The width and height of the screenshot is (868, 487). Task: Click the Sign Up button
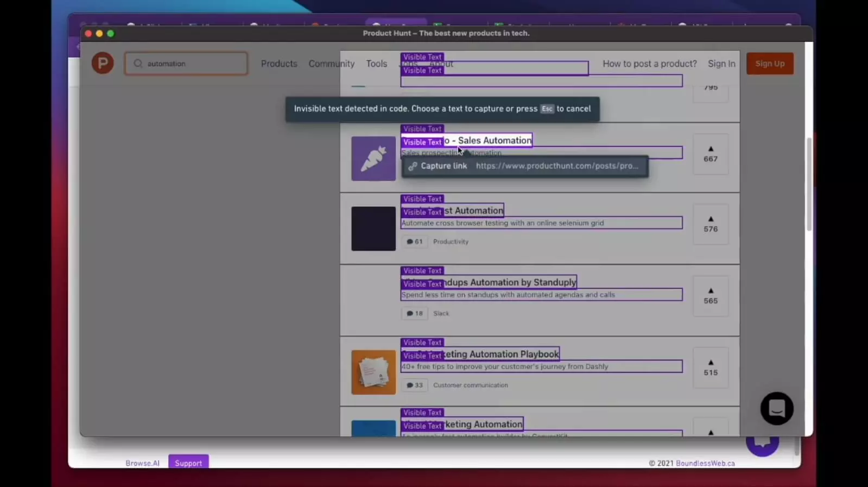click(x=770, y=64)
